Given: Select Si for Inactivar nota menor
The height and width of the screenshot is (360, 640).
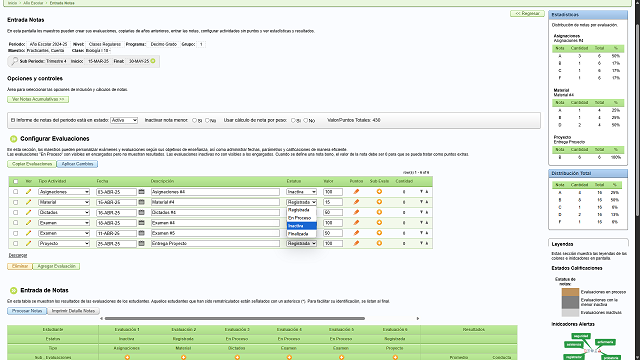Looking at the screenshot, I should tap(194, 120).
